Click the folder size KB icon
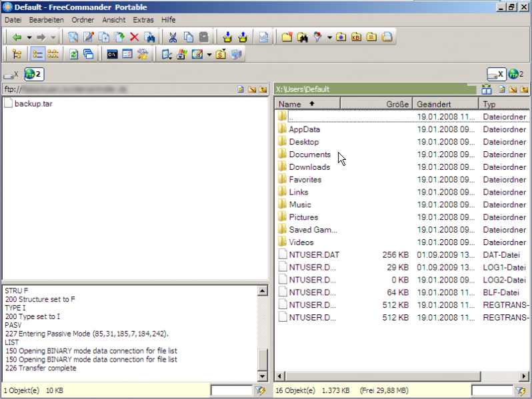Viewport: 532px width, 399px height. (x=356, y=37)
